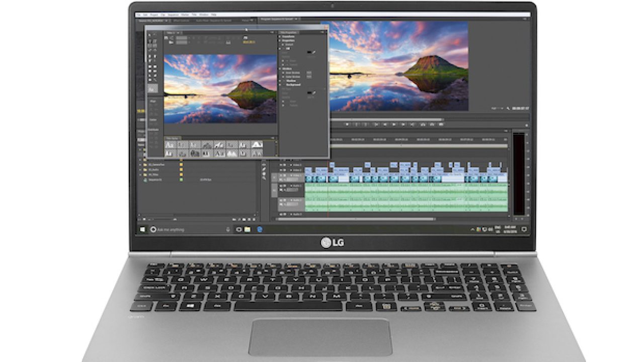Mute Audio 1 track speaker toggle
This screenshot has width=644, height=362.
coord(281,186)
